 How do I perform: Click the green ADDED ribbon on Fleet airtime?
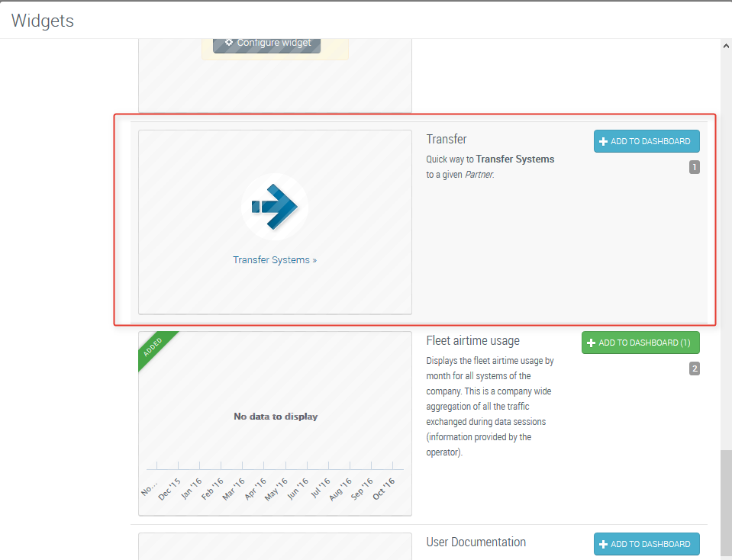pyautogui.click(x=154, y=347)
